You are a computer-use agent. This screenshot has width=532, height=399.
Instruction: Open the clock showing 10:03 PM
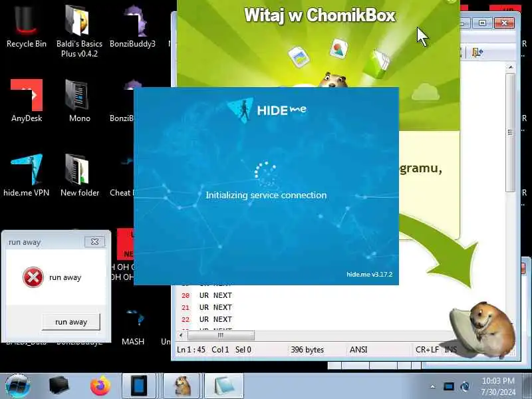tap(498, 386)
